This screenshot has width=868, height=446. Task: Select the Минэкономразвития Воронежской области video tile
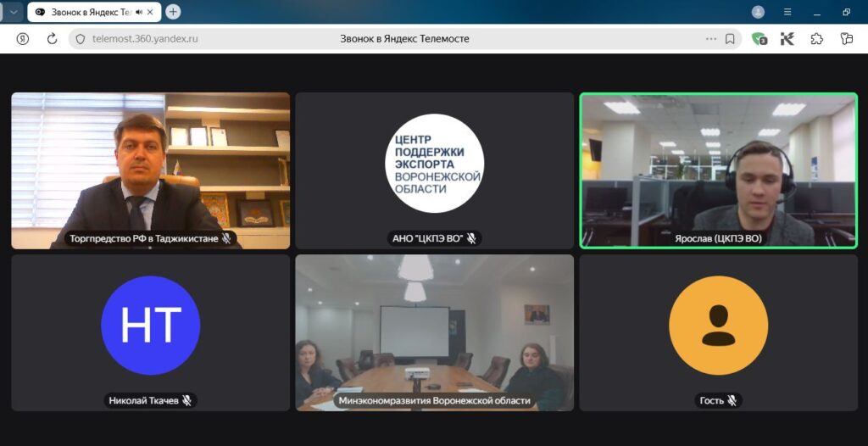point(434,332)
